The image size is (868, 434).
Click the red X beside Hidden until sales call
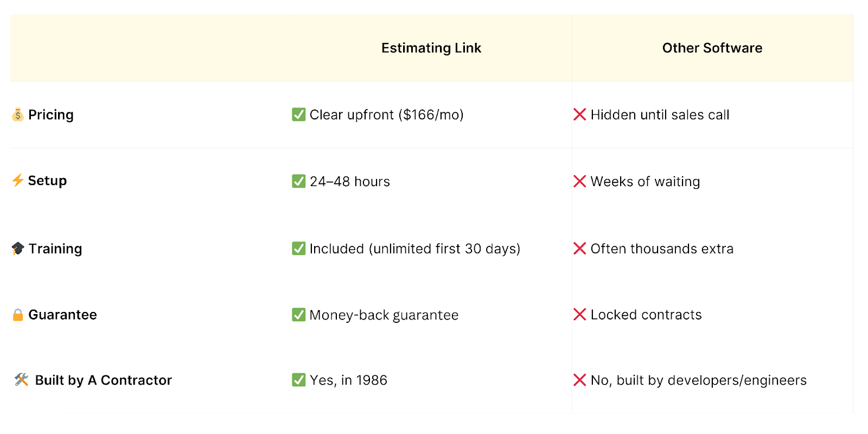point(579,114)
